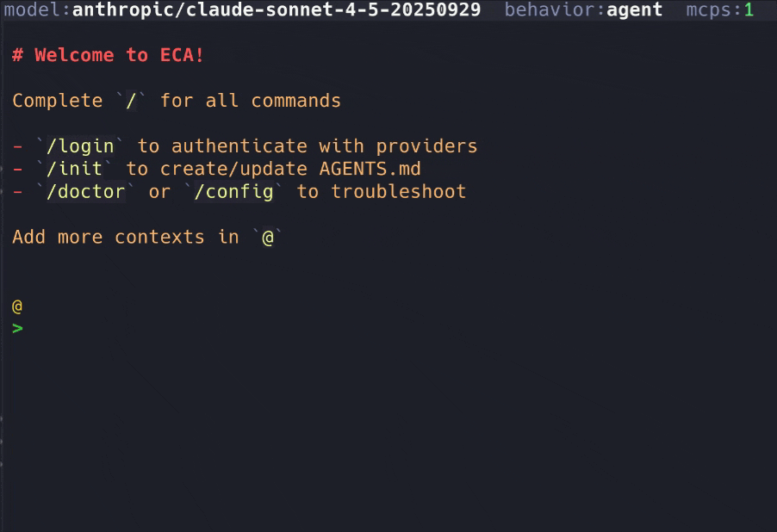This screenshot has width=777, height=532.
Task: Click the `/` in the "Complete" line
Action: coord(132,101)
